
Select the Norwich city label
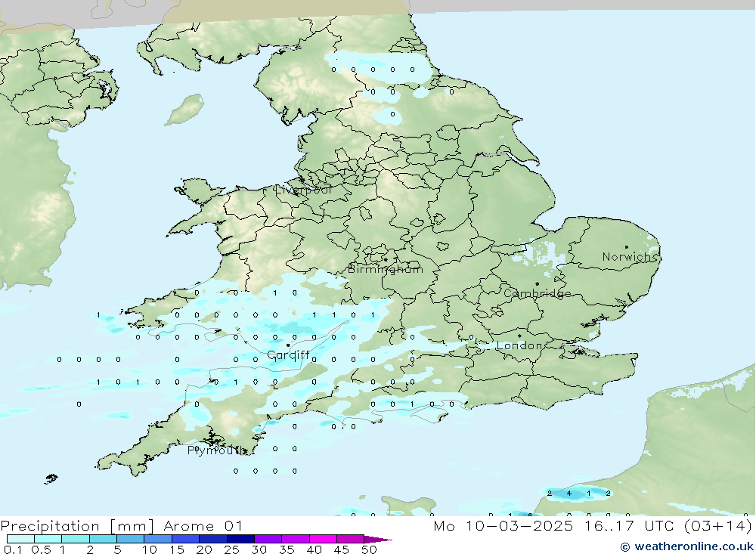(630, 257)
